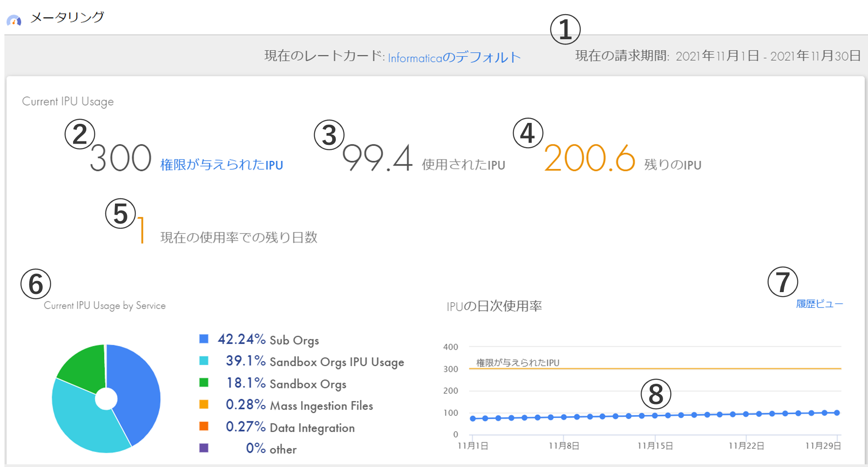Click the メータリング page title

(67, 18)
